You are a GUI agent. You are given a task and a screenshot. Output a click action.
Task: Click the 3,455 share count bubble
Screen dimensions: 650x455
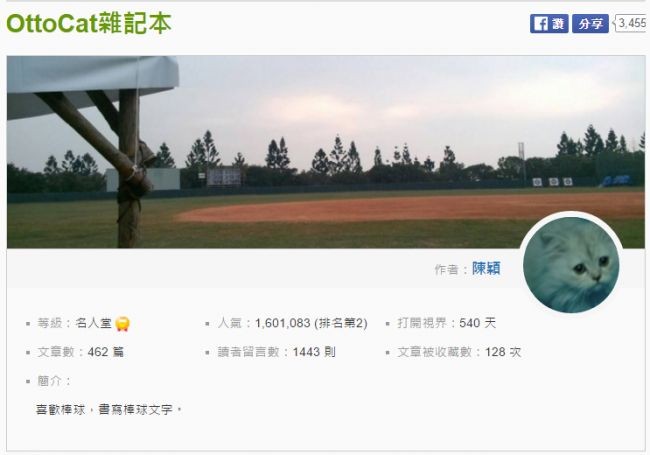tap(631, 23)
